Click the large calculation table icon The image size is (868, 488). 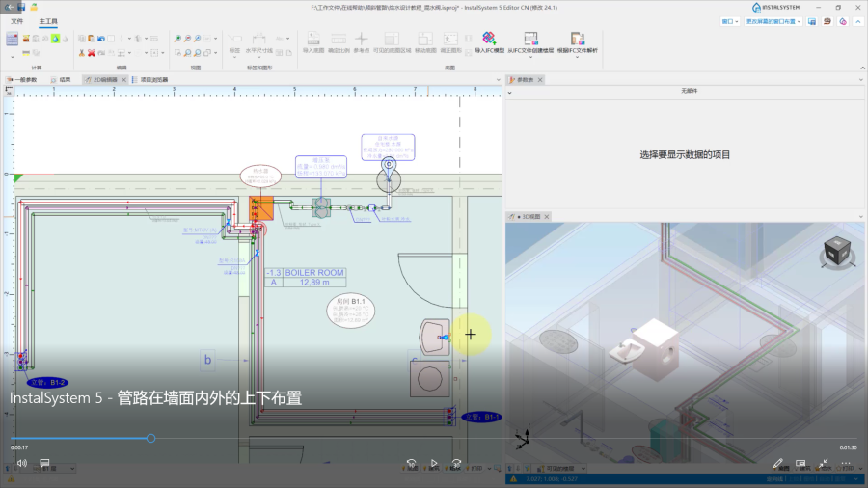13,39
